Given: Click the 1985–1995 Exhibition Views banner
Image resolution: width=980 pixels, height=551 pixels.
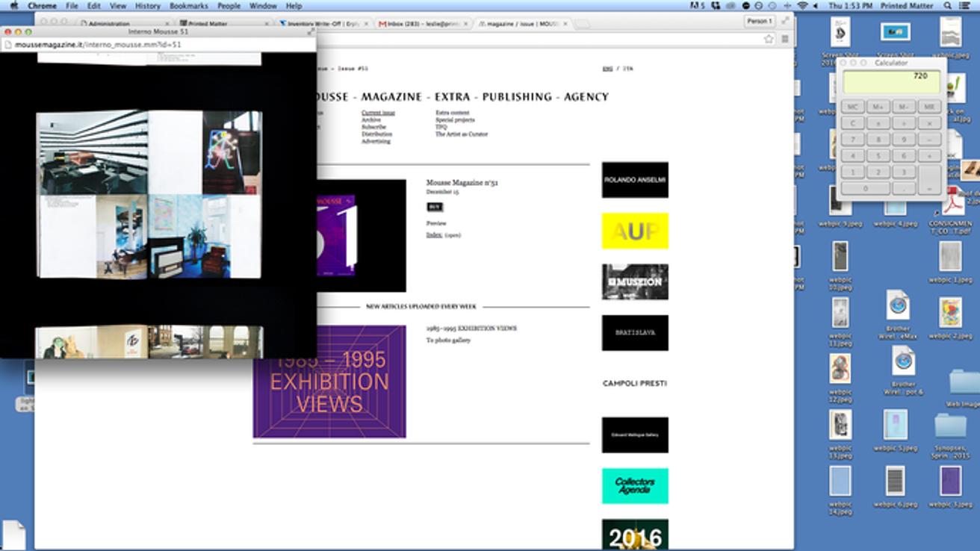Looking at the screenshot, I should pos(329,381).
